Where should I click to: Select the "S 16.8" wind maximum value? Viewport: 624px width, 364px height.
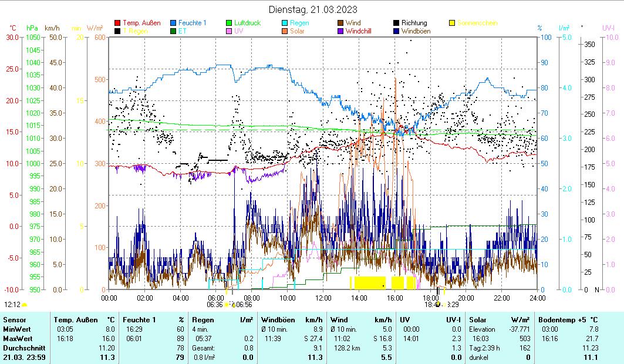tap(382, 339)
